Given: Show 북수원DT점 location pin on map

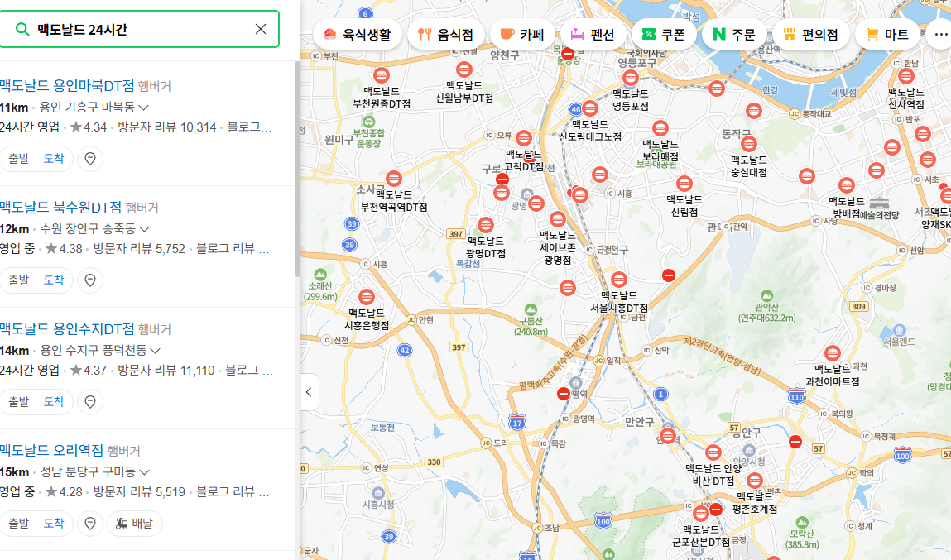Looking at the screenshot, I should (x=90, y=280).
